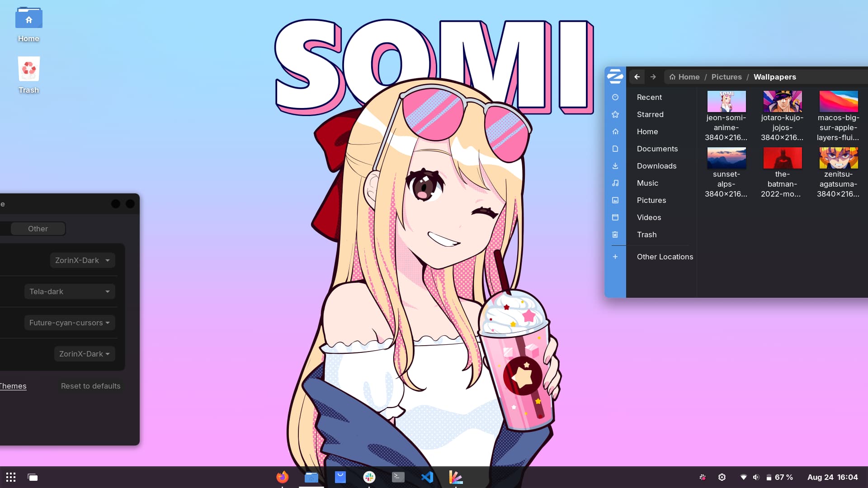Open the Software store from taskbar

tap(340, 477)
